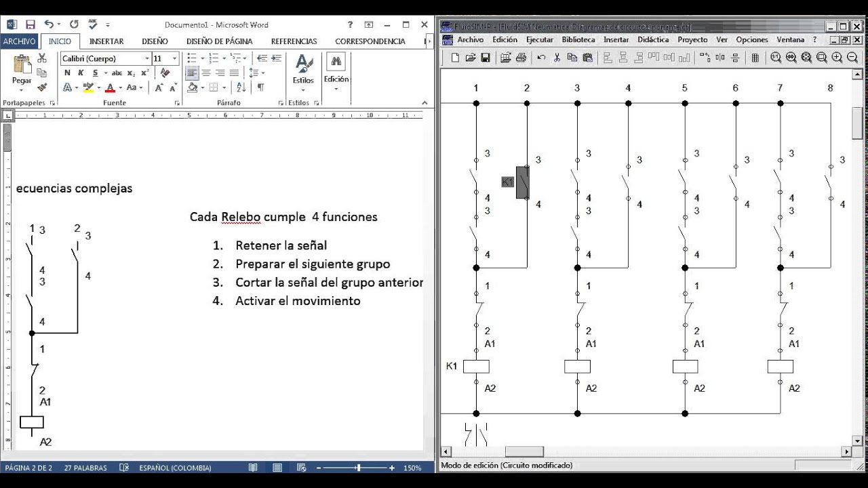Click the Word Save icon
The image size is (868, 488).
(x=31, y=24)
